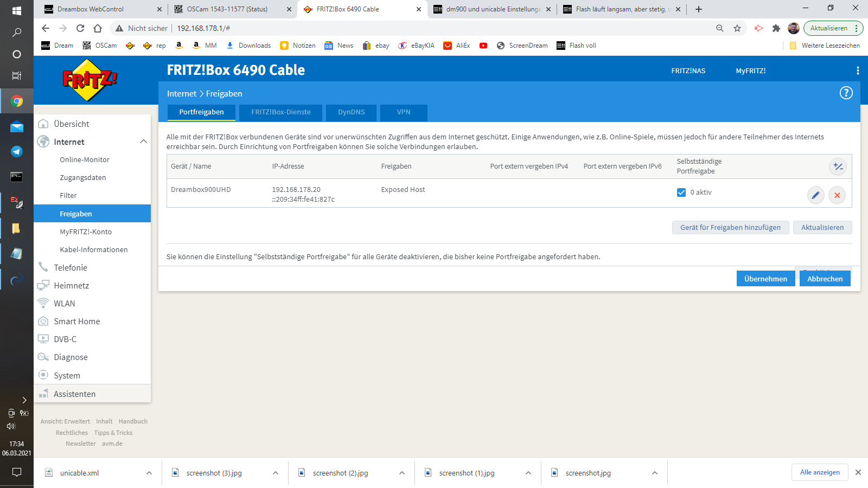The height and width of the screenshot is (488, 868).
Task: Click the plus/minus table column settings icon
Action: (838, 166)
